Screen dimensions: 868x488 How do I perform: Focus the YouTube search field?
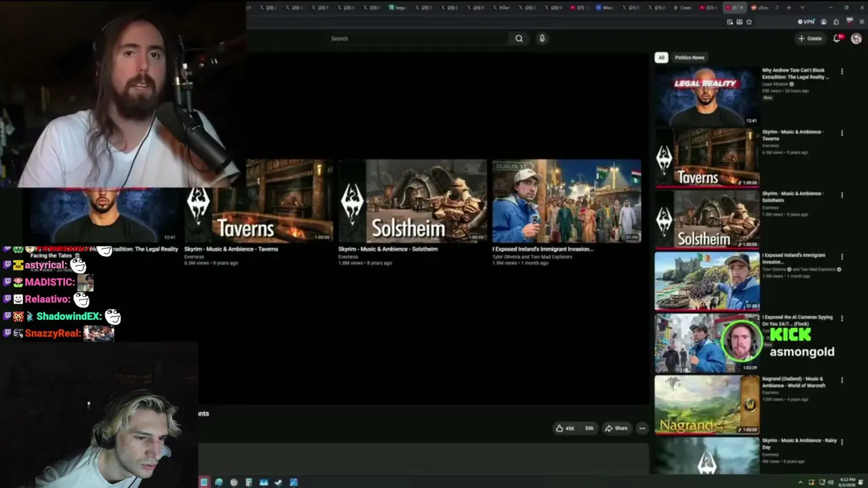[x=417, y=39]
